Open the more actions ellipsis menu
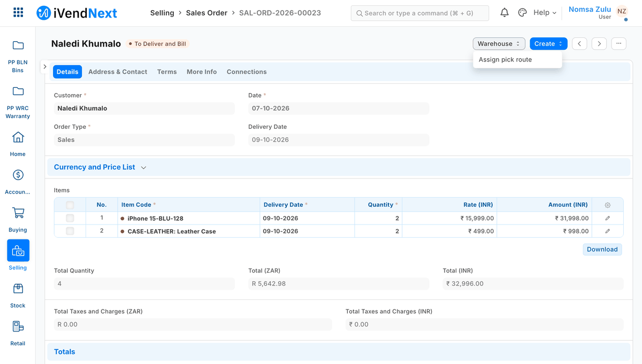The width and height of the screenshot is (642, 364). 618,44
